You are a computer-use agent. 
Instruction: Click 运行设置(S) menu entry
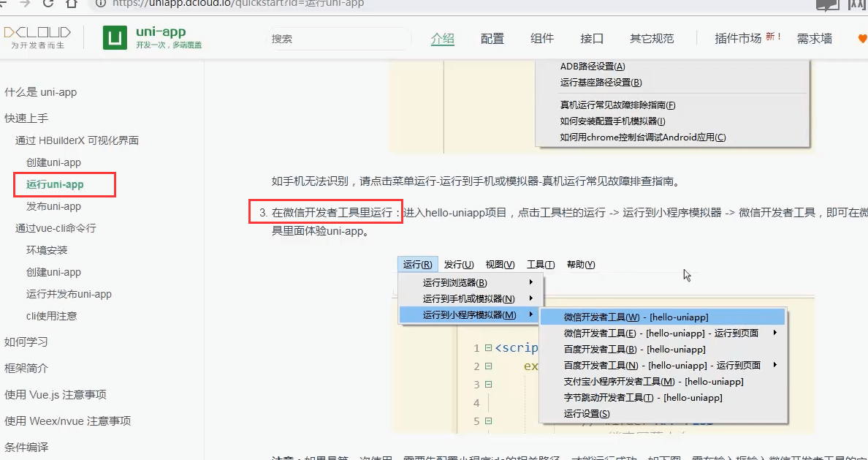[663, 413]
